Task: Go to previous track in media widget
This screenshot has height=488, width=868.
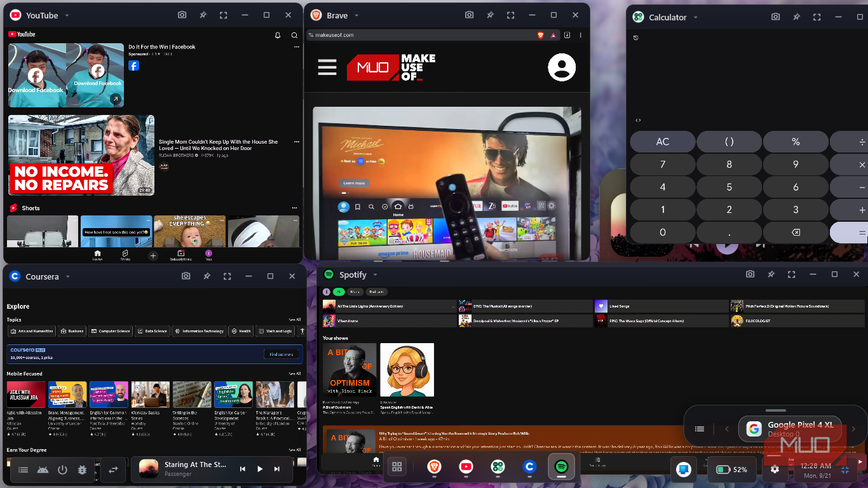Action: pos(242,469)
